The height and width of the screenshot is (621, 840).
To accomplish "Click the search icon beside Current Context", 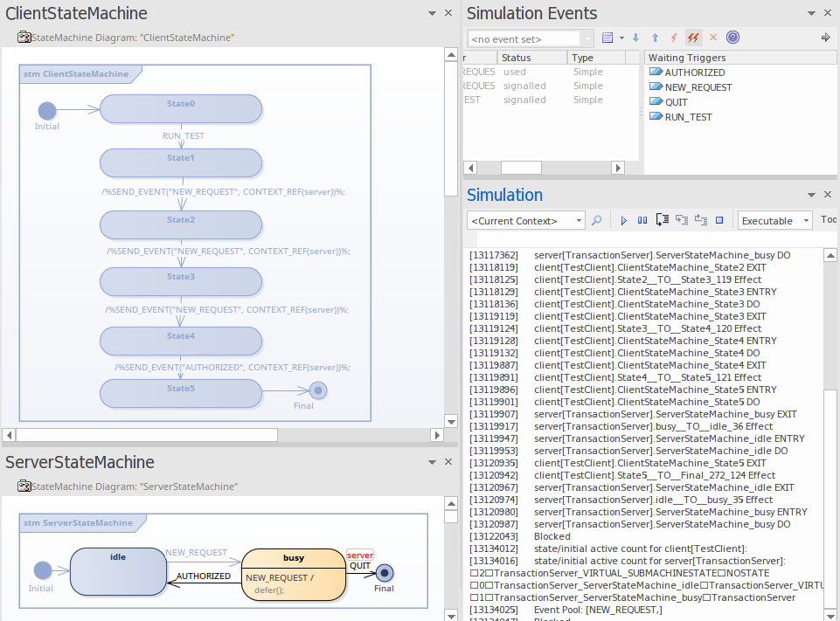I will tap(597, 221).
